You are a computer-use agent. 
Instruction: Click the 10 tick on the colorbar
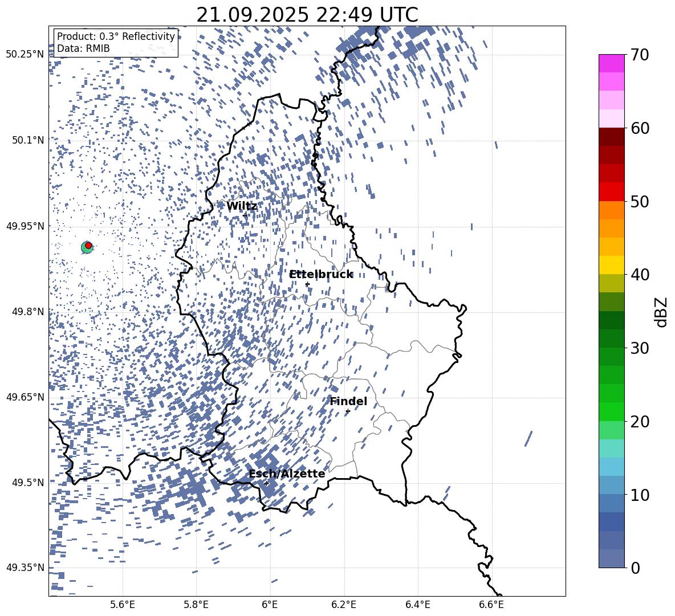(x=640, y=495)
